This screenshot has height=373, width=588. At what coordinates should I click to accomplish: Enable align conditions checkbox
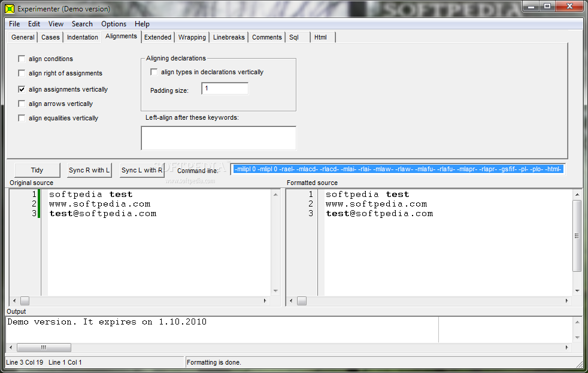[22, 59]
